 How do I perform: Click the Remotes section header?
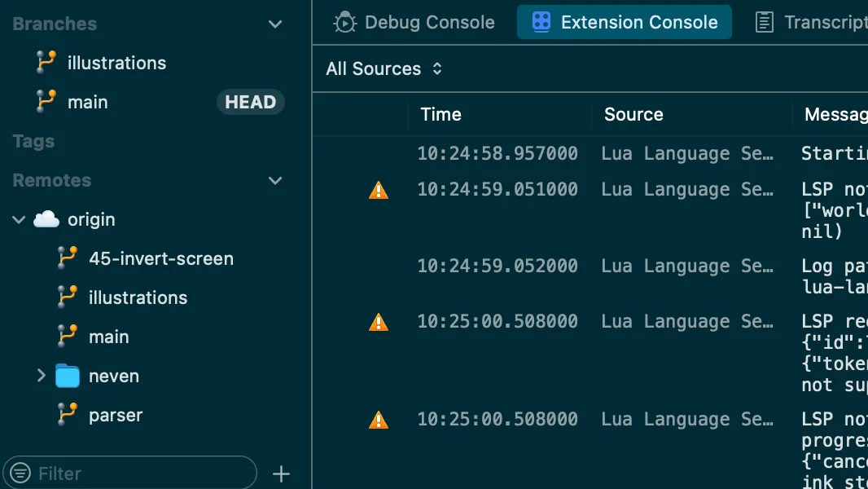click(52, 181)
